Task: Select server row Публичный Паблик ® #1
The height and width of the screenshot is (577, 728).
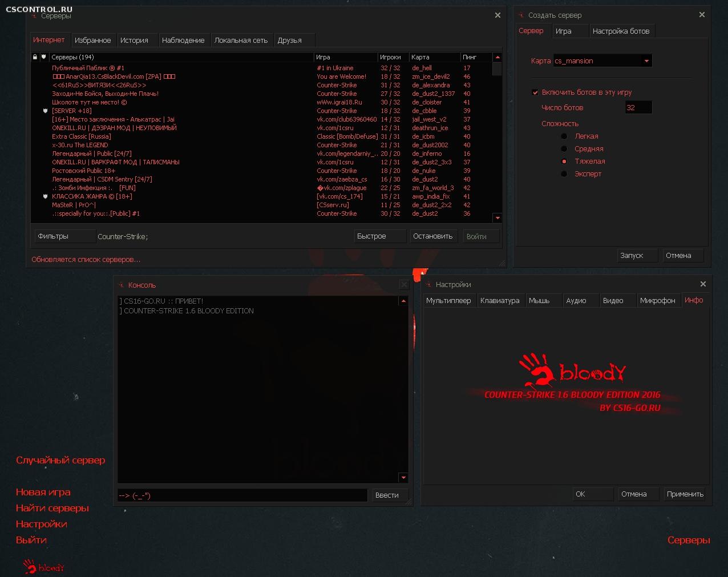Action: click(x=261, y=68)
